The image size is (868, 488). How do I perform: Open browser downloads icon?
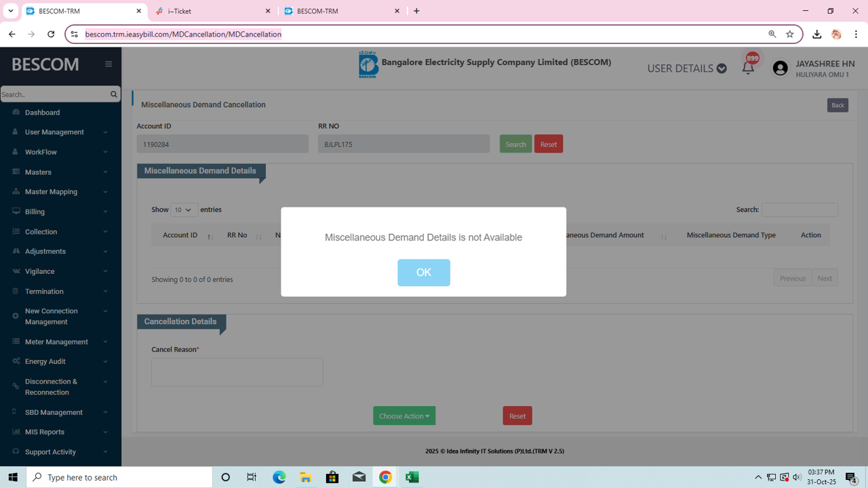(x=817, y=34)
